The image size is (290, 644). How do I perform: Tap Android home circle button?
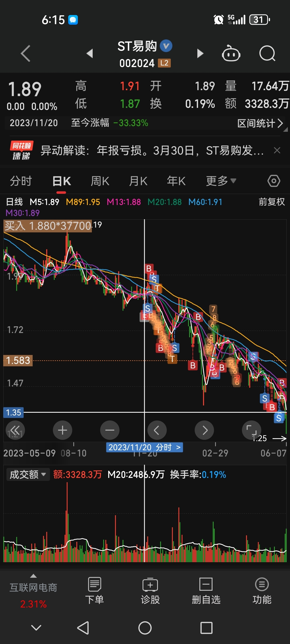tap(145, 628)
